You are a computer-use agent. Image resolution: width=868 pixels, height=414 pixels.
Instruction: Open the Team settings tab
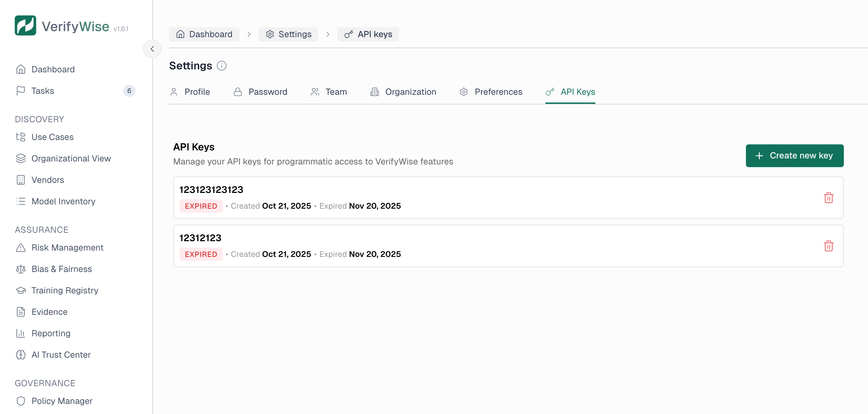[336, 91]
